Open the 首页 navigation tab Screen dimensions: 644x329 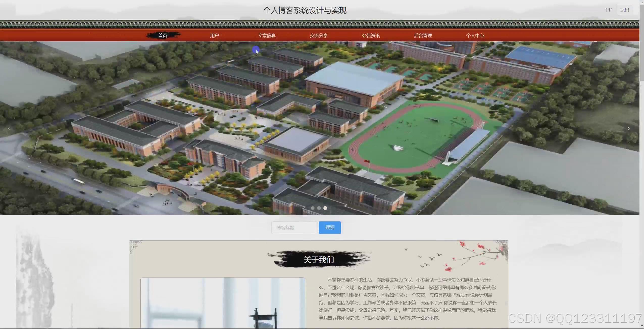pyautogui.click(x=163, y=36)
